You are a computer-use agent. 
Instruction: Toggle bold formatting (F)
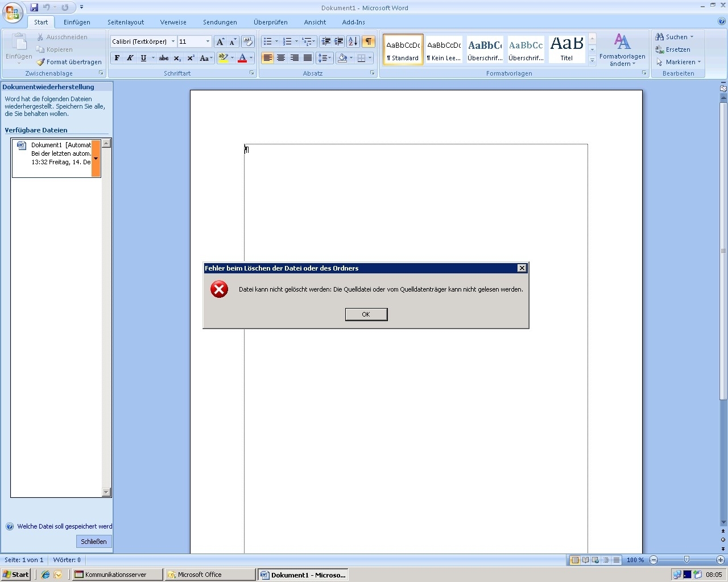(x=117, y=58)
